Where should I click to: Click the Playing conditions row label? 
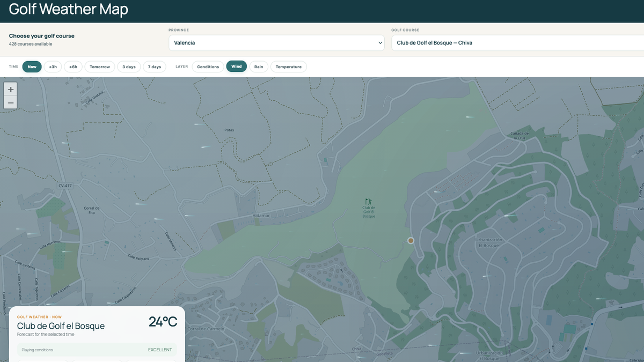37,350
